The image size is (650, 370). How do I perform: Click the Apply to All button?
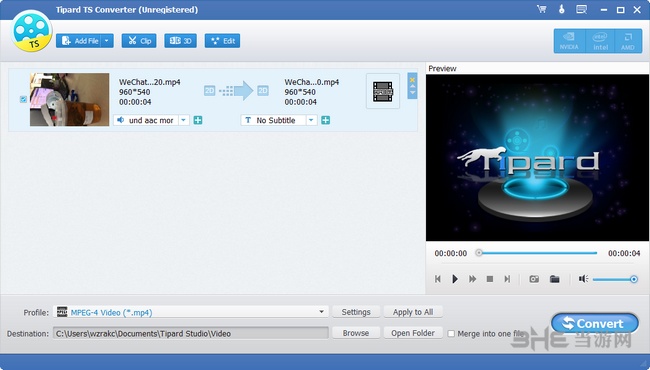point(413,312)
